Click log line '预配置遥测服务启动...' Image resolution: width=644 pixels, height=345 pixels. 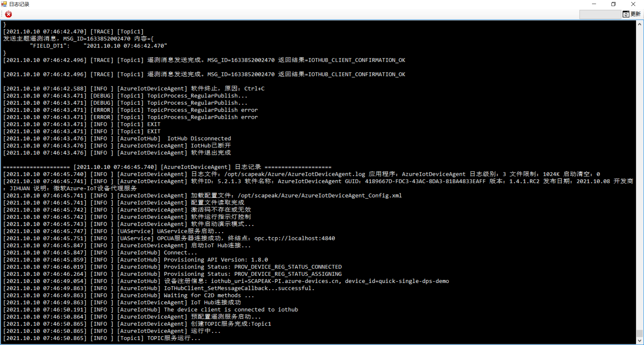click(132, 317)
